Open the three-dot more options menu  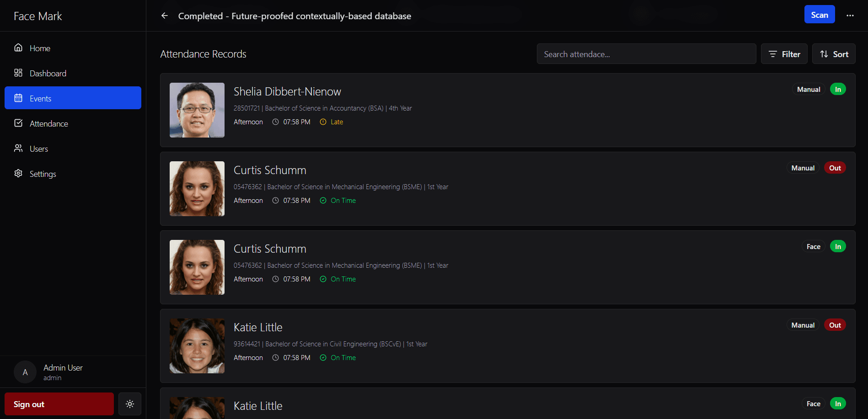pos(850,16)
